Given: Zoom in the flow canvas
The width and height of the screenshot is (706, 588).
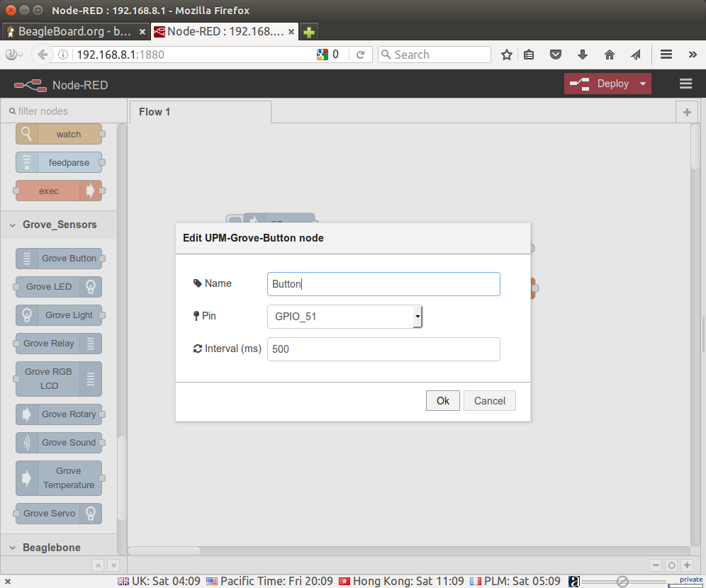Looking at the screenshot, I should pyautogui.click(x=687, y=565).
